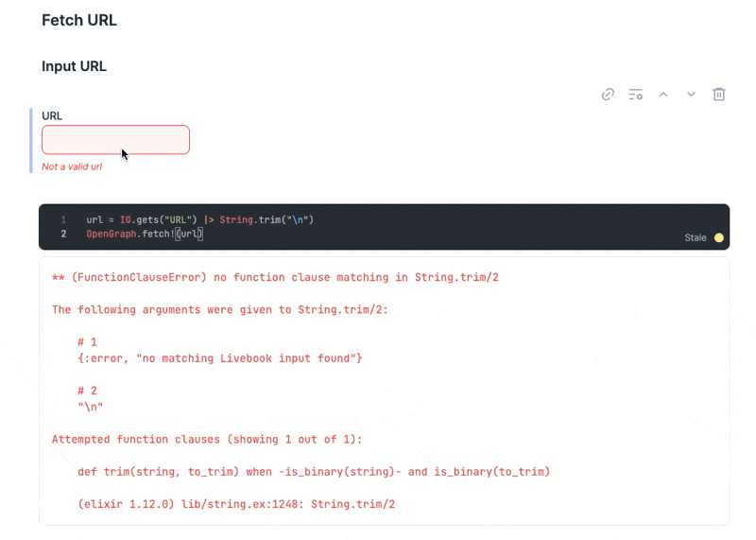Viewport: 756px width, 540px height.
Task: Click the URL input label
Action: click(52, 115)
